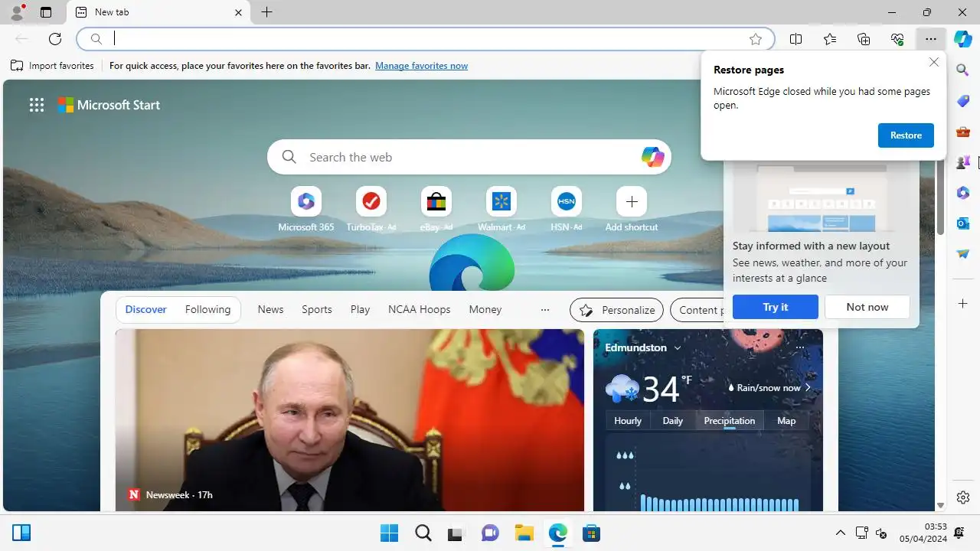Image resolution: width=980 pixels, height=551 pixels.
Task: Open the Microsoft 365 shortcut
Action: [x=306, y=209]
